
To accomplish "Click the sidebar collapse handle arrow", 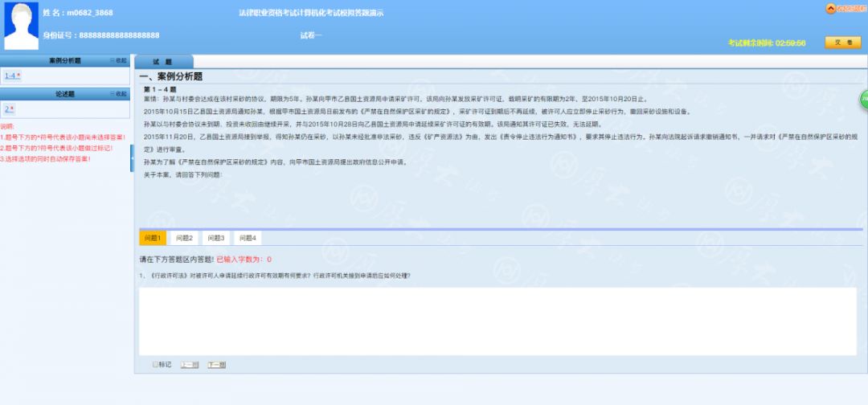I will (133, 158).
